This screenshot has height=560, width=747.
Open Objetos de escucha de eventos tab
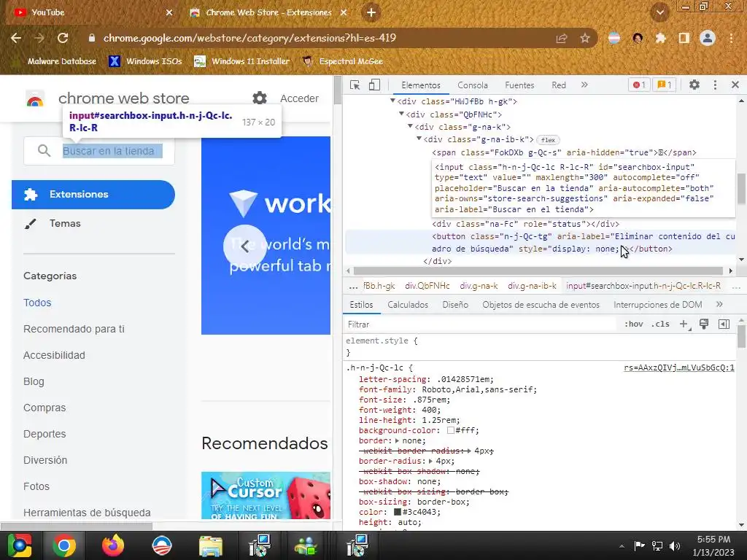pos(541,305)
